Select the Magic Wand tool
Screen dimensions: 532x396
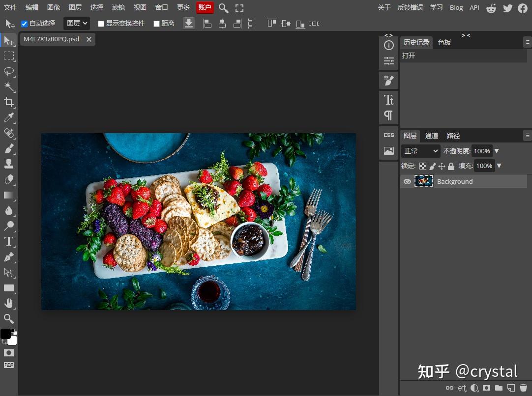(x=9, y=87)
